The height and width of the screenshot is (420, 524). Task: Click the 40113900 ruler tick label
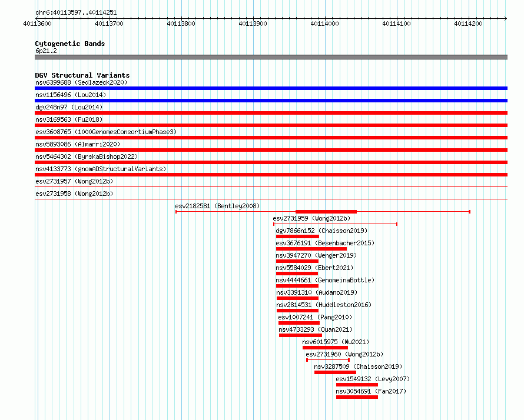click(253, 24)
